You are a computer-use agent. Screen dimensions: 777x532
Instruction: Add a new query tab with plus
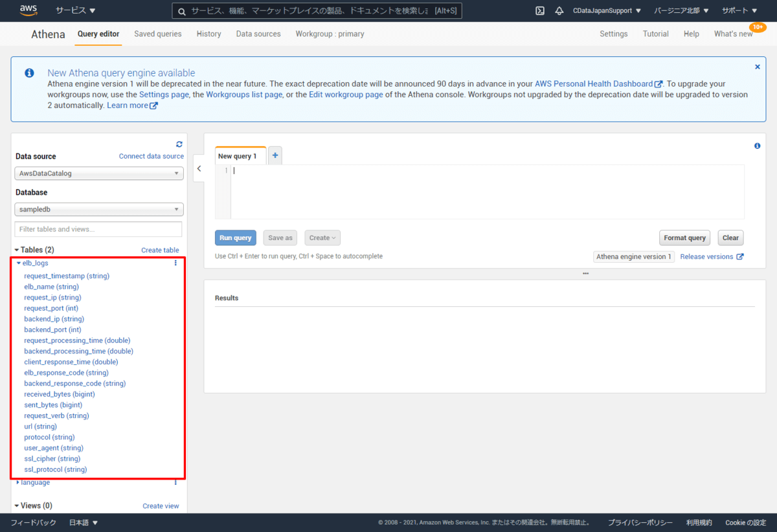tap(275, 155)
